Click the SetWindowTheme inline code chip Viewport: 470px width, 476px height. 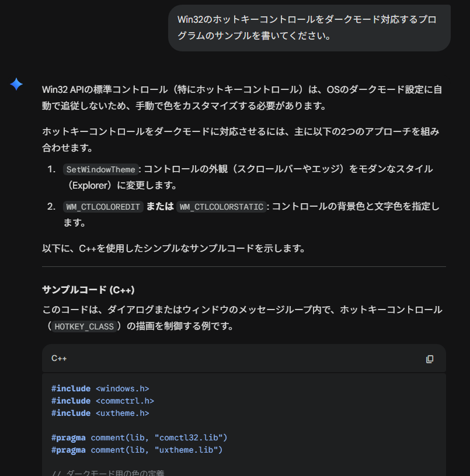tap(100, 169)
